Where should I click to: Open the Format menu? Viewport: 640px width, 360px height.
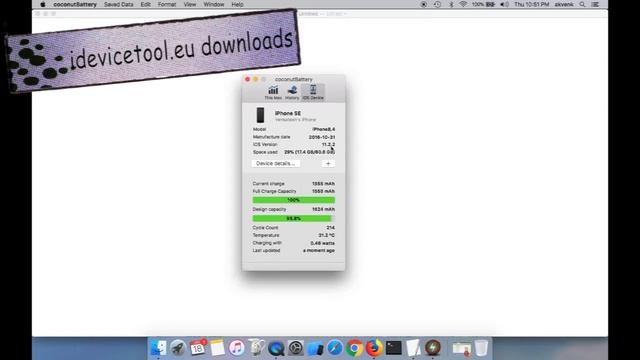click(x=167, y=4)
